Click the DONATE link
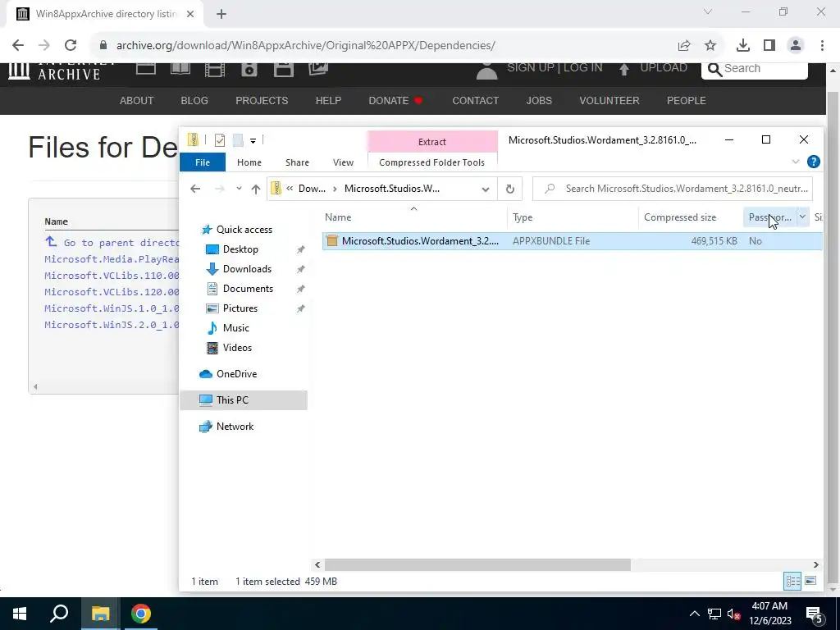 (x=395, y=101)
